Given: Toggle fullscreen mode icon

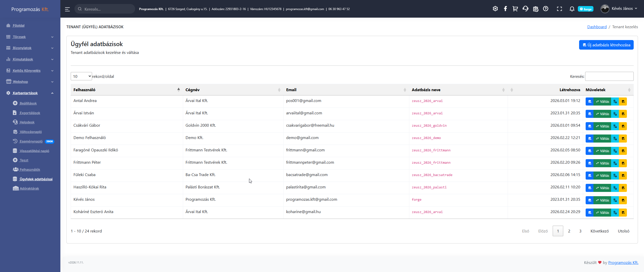Looking at the screenshot, I should (559, 9).
